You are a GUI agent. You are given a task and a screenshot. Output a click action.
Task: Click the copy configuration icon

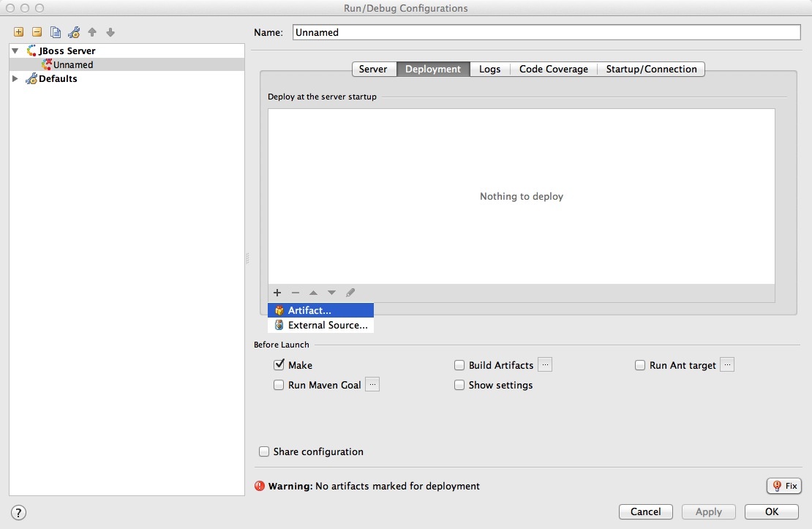(x=56, y=32)
